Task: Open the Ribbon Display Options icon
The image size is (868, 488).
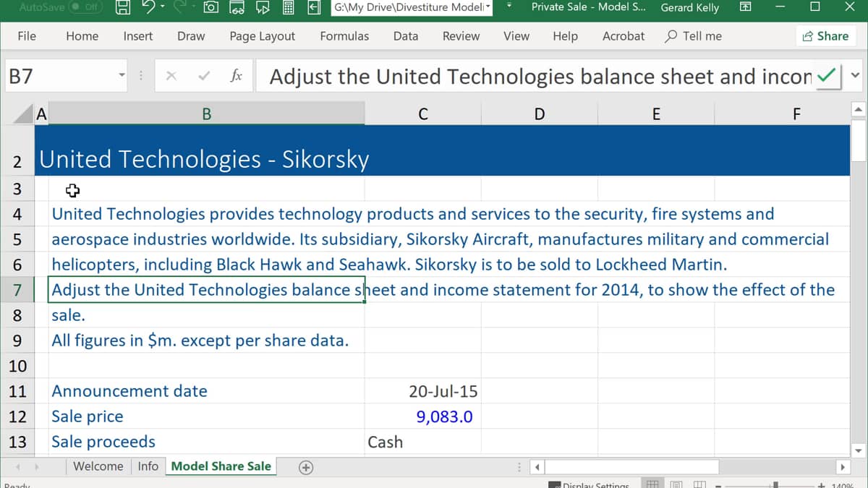Action: [746, 7]
